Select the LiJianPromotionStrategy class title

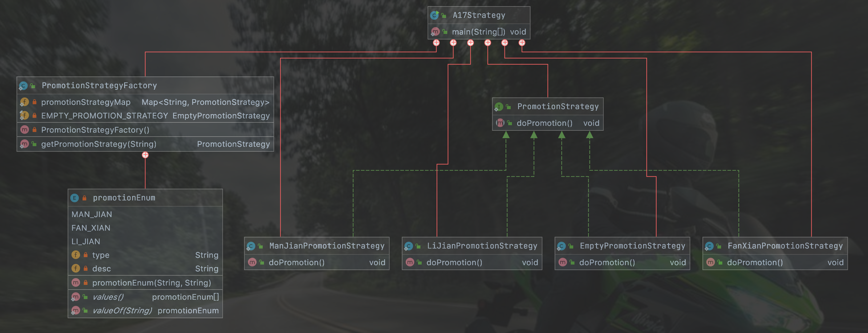click(x=482, y=246)
